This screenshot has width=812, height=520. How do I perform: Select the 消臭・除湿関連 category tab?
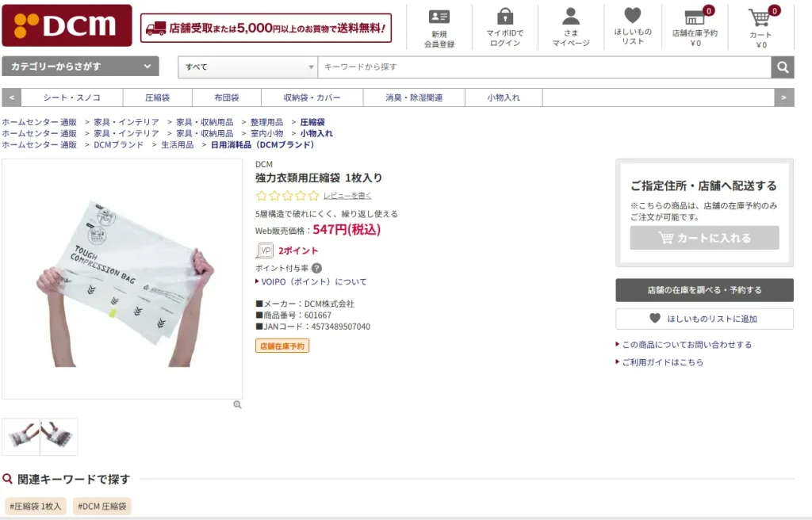pos(414,97)
